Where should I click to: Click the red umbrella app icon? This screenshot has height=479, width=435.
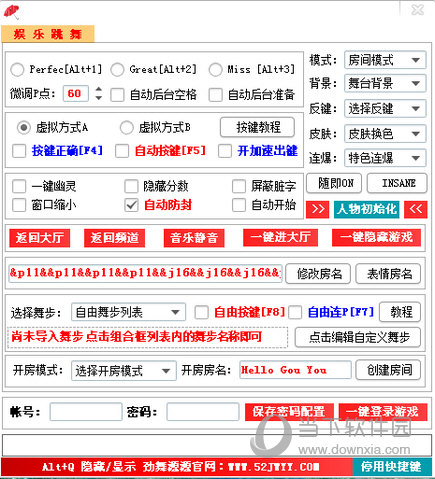coord(11,12)
